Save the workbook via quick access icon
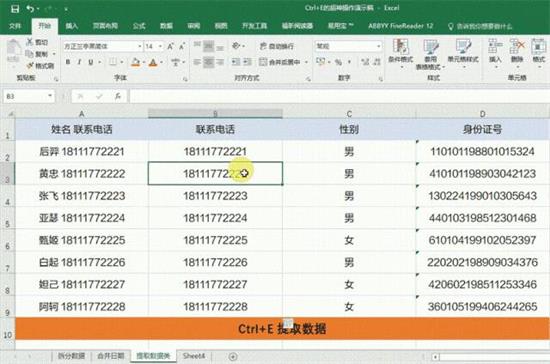The image size is (550, 364). coord(15,8)
